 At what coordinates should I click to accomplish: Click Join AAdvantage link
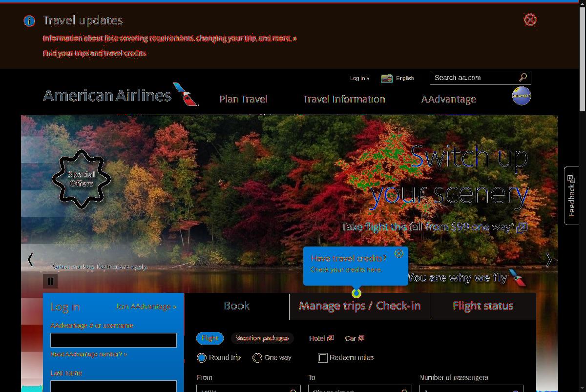[146, 307]
